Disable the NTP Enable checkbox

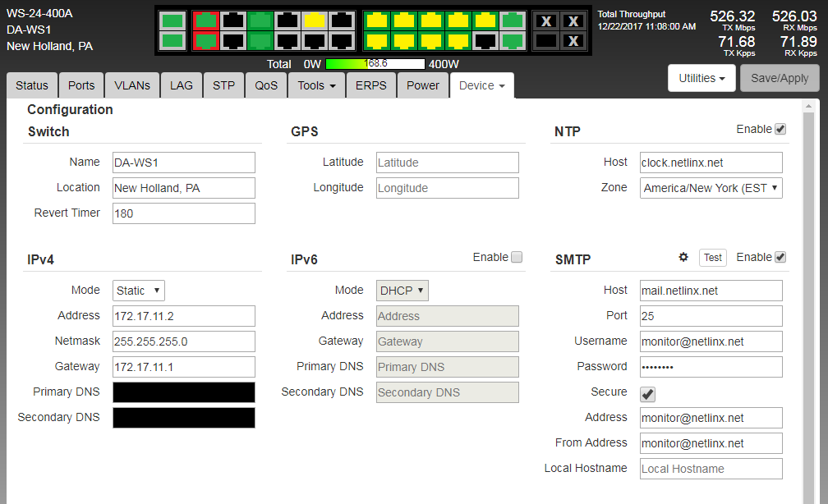coord(780,129)
